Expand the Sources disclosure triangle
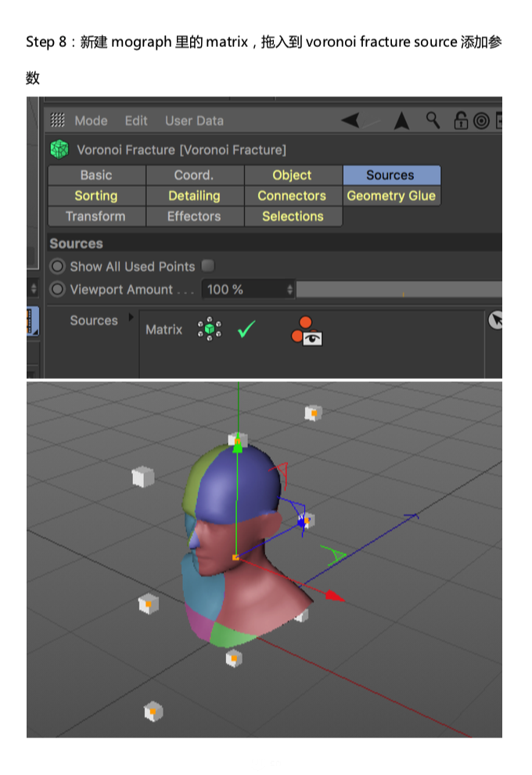532x775 pixels. 131,317
